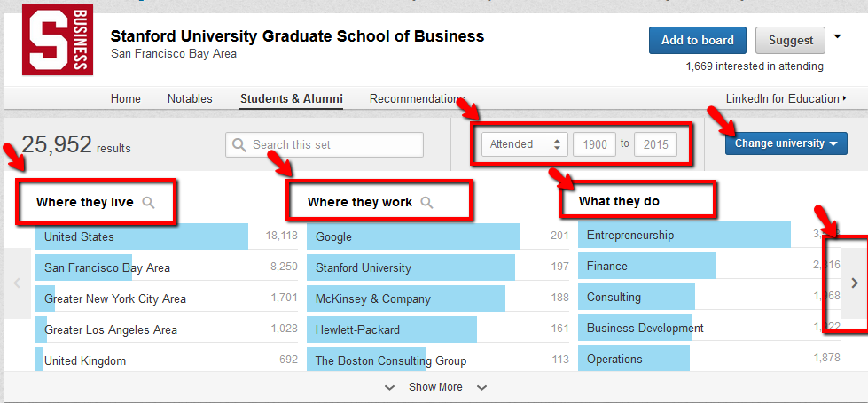Click the Add to board button
The image size is (868, 403).
pos(698,41)
